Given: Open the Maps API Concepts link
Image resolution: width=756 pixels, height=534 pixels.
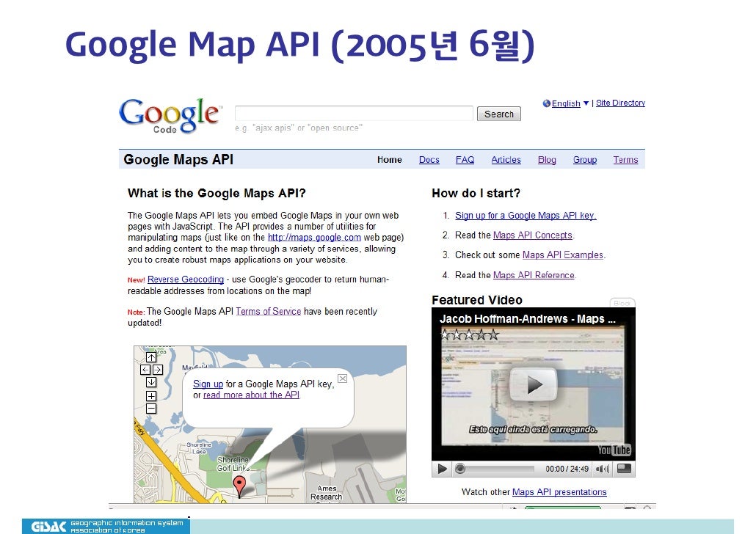Looking at the screenshot, I should (533, 235).
